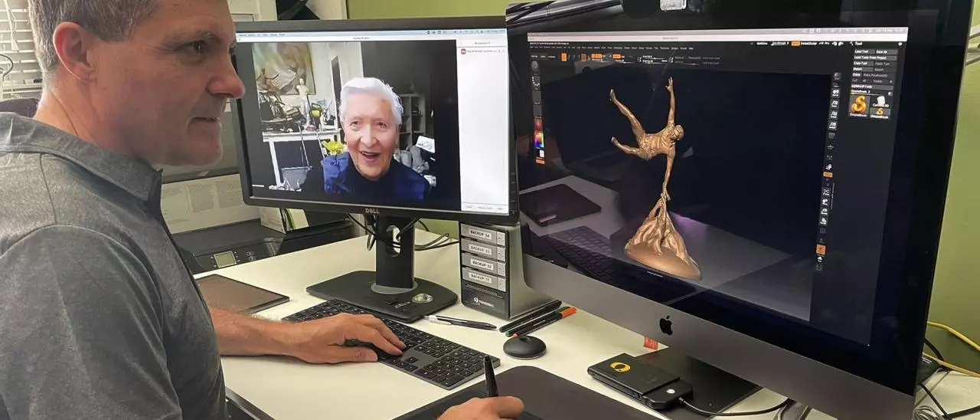Click the SimpleBrush tool thumbnail
The width and height of the screenshot is (980, 420).
(859, 105)
